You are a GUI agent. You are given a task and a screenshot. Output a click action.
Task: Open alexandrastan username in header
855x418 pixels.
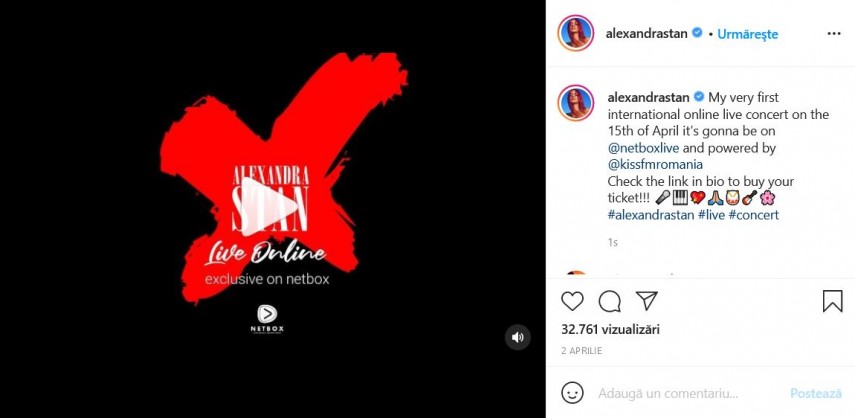click(x=647, y=34)
